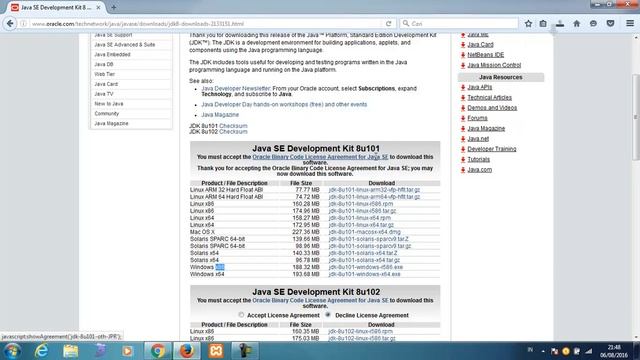Open Java Mission Control link
Screen dimensions: 640x360
point(494,65)
